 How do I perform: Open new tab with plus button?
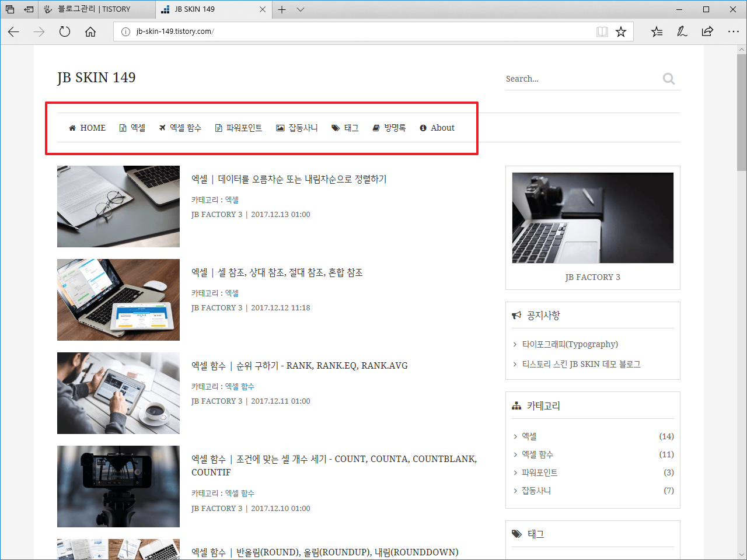pos(282,9)
